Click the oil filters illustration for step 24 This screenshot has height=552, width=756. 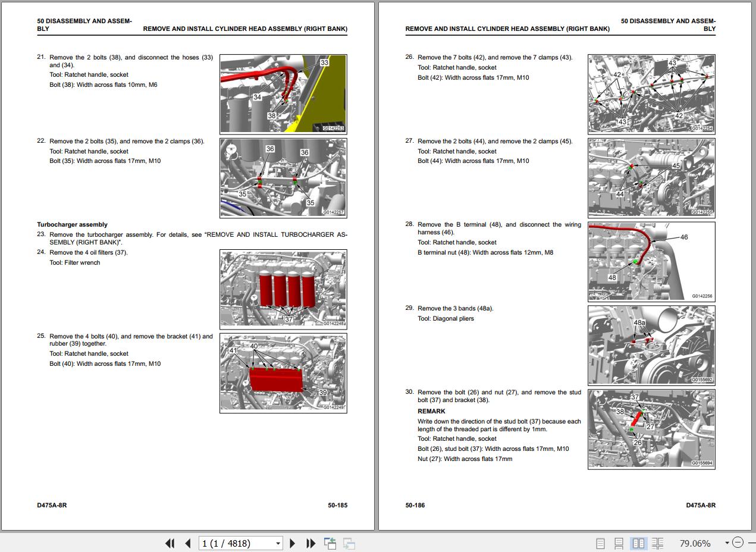283,288
